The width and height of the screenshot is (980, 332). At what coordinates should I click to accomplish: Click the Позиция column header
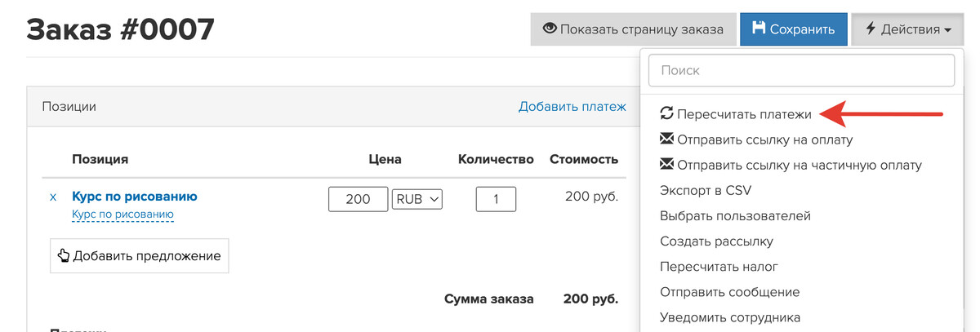click(100, 159)
